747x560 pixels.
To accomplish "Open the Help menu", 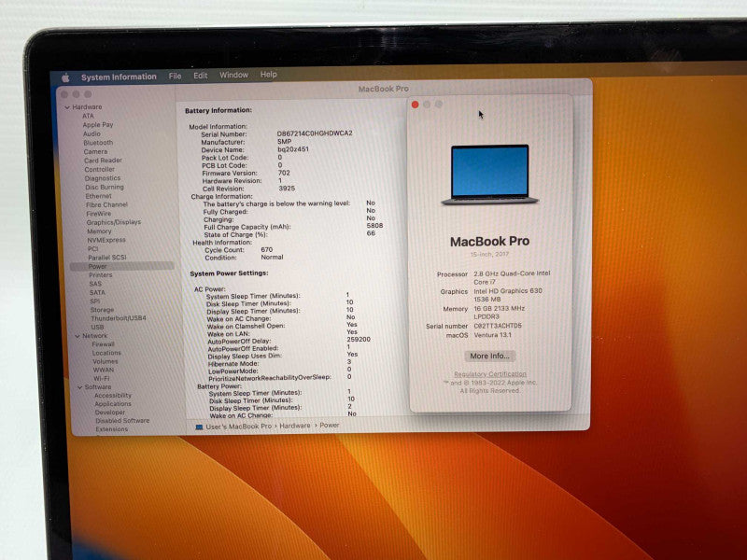I will (x=269, y=75).
